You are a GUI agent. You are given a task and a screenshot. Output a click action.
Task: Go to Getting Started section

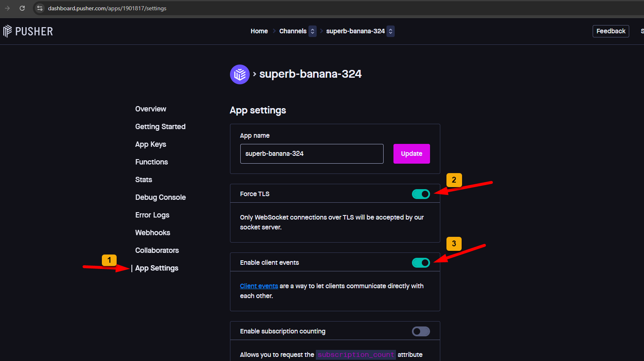click(x=160, y=127)
